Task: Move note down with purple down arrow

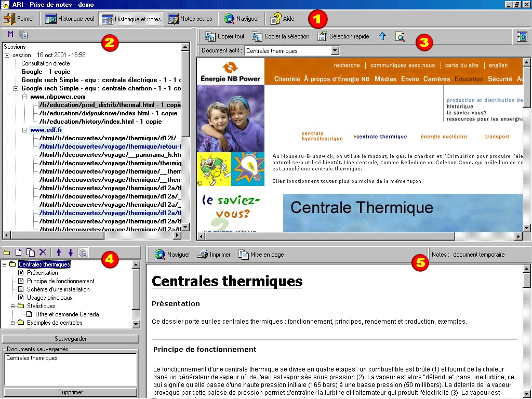Action: 71,252
